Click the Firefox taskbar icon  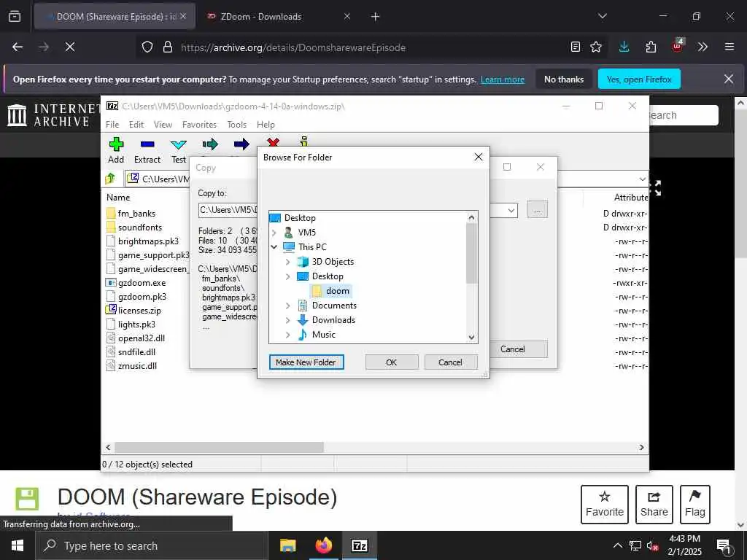(x=323, y=545)
